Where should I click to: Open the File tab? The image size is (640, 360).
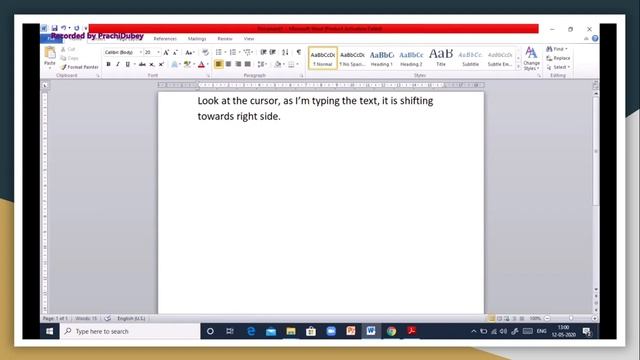51,38
